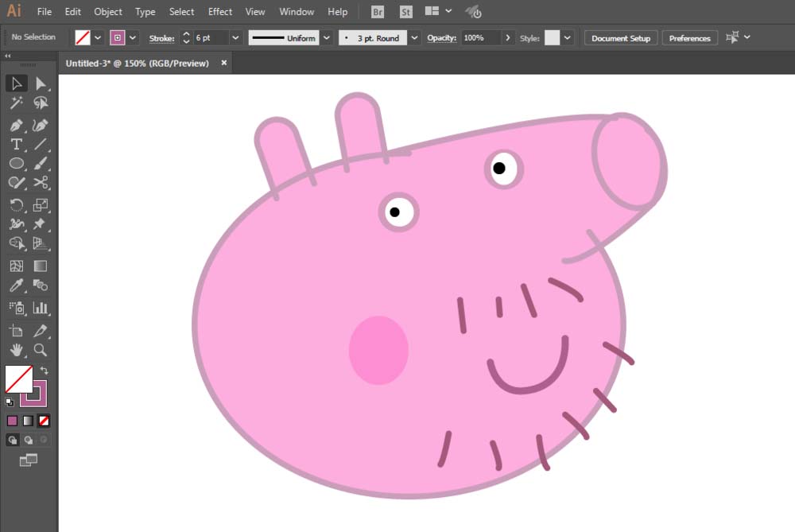
Task: Activate the Type tool
Action: (x=16, y=145)
